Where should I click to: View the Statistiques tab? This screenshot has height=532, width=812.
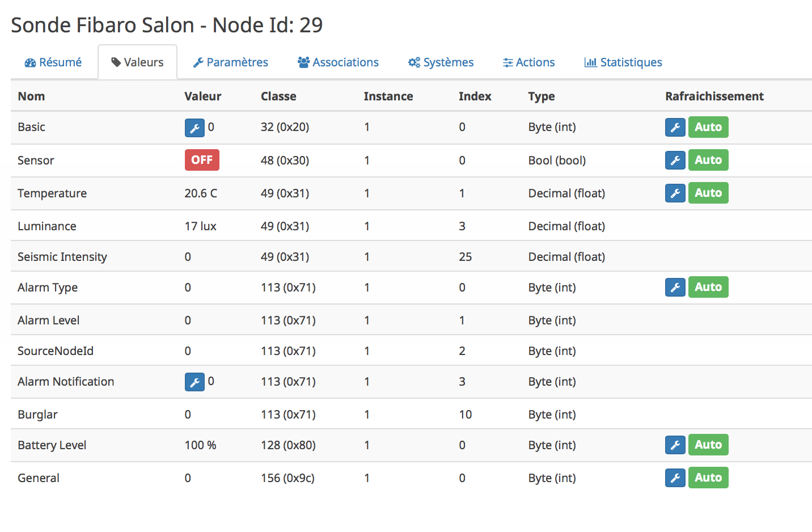(x=623, y=62)
